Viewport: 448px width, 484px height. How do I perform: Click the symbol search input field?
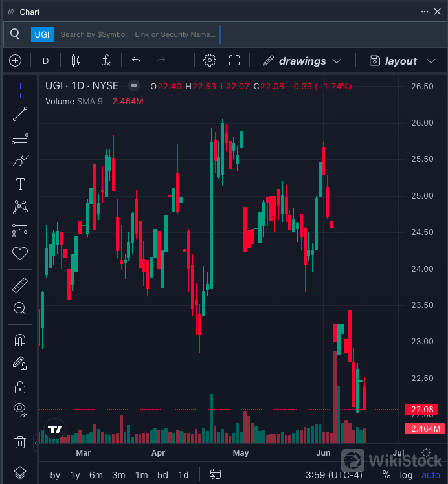pos(138,34)
